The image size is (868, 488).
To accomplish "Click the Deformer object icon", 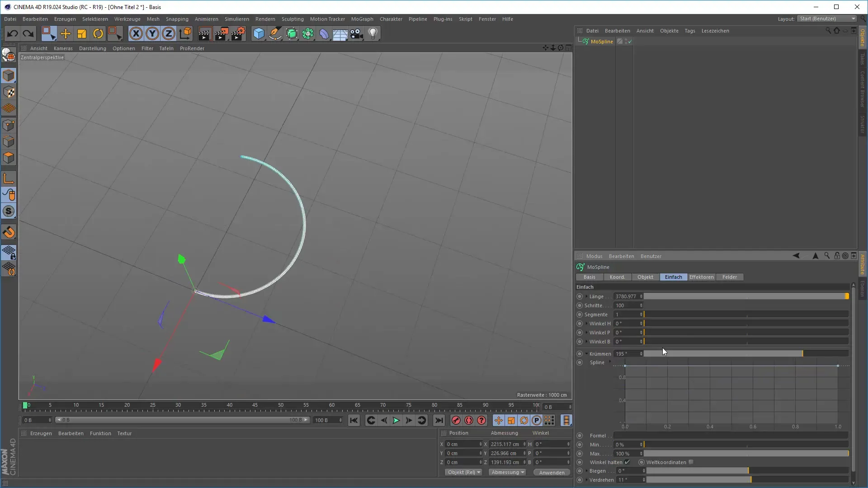I will tap(324, 33).
